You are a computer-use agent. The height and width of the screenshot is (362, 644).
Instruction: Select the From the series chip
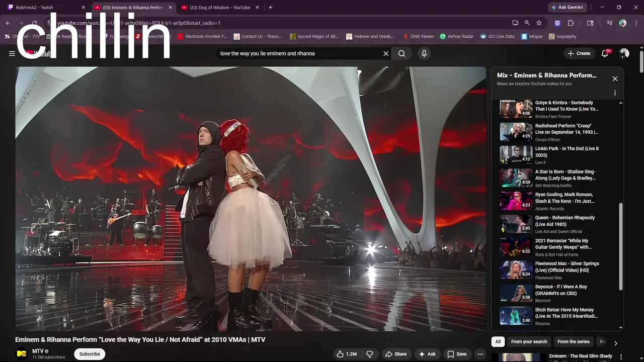[x=573, y=342]
